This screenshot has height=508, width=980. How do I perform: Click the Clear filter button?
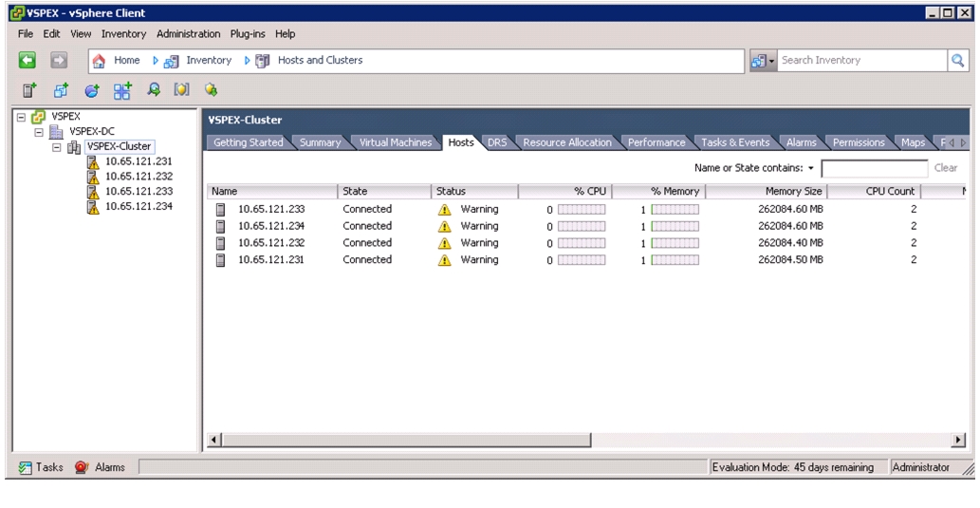point(946,168)
